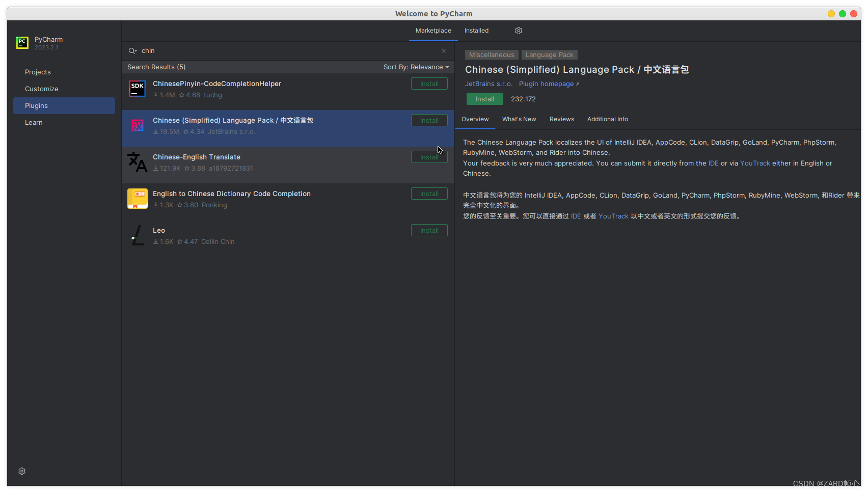Click the 'Search Results (5)' header
Screen dimensions: 868x493
[156, 67]
